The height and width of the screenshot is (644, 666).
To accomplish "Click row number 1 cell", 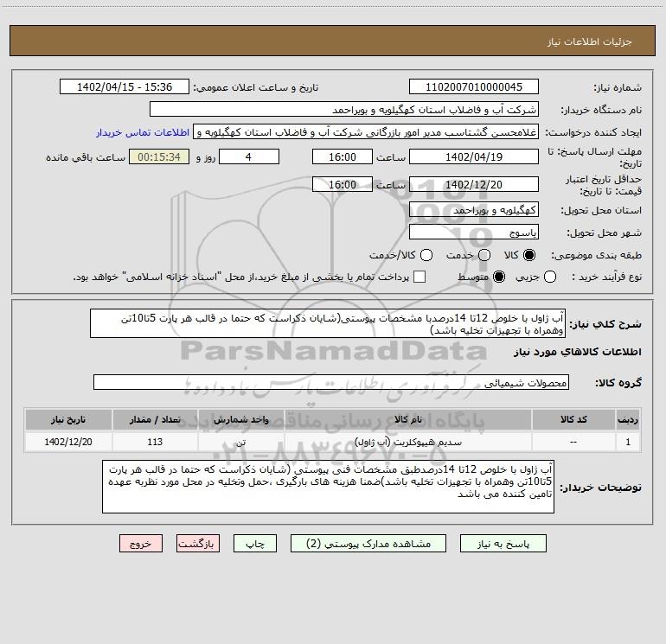I will point(628,442).
